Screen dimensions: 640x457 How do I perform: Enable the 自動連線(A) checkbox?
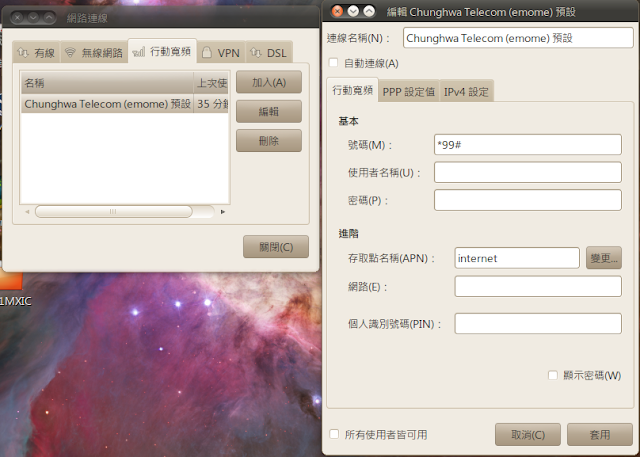pyautogui.click(x=333, y=62)
